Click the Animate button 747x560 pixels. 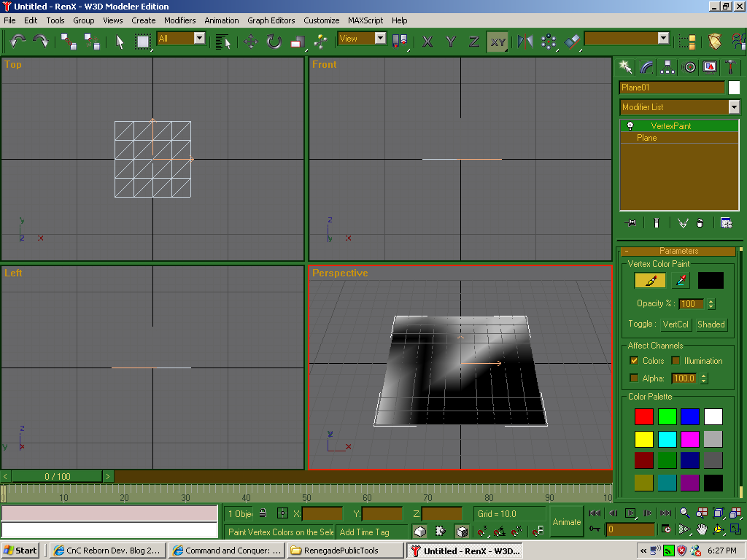click(567, 522)
